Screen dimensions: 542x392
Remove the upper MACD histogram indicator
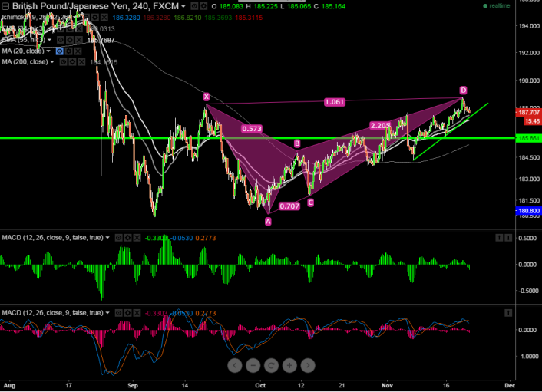click(137, 238)
